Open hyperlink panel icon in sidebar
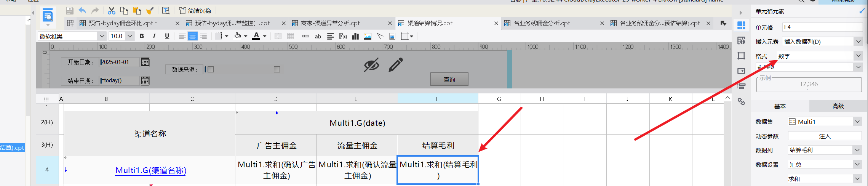Viewport: 868px width, 186px height. [741, 101]
